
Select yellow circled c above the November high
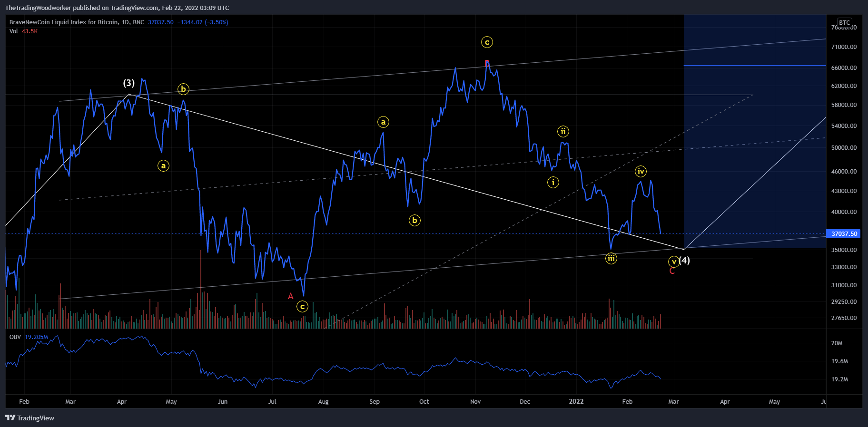pyautogui.click(x=487, y=42)
